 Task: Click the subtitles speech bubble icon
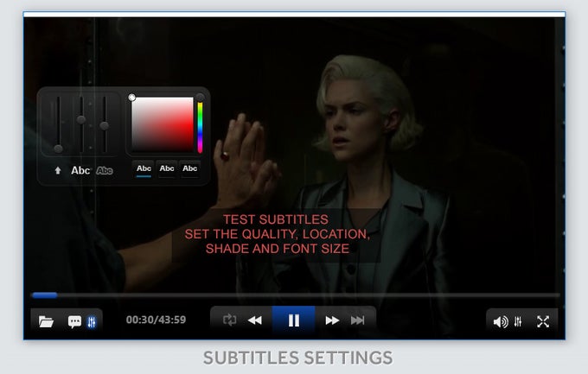(74, 321)
